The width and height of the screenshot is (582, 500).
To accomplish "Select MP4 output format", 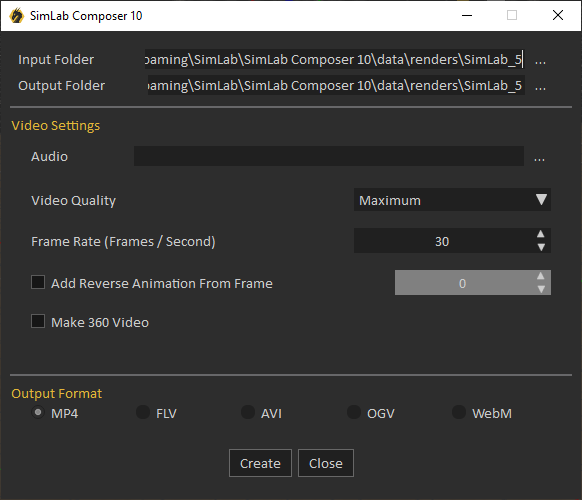I will (x=38, y=412).
